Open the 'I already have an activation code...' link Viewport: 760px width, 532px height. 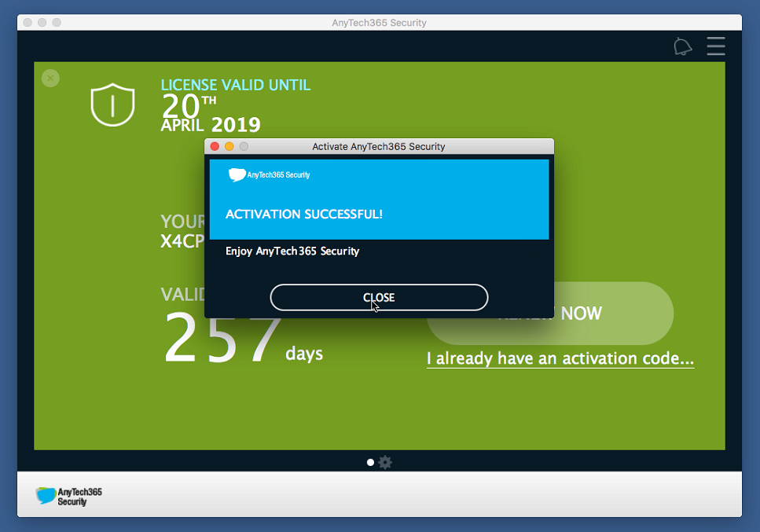(x=560, y=358)
